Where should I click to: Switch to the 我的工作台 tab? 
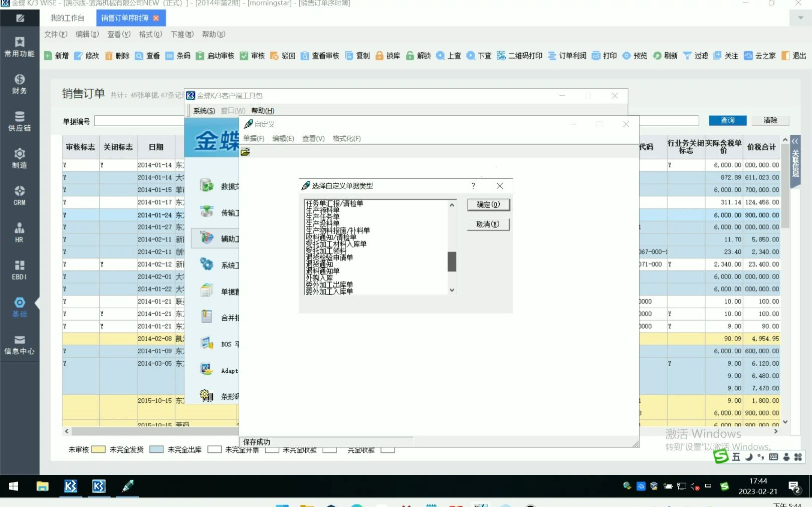click(67, 18)
